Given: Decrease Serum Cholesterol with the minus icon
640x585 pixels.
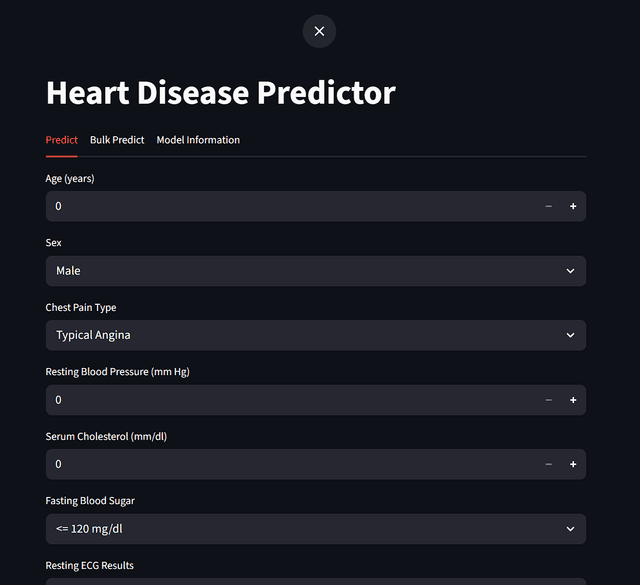Looking at the screenshot, I should (x=548, y=464).
